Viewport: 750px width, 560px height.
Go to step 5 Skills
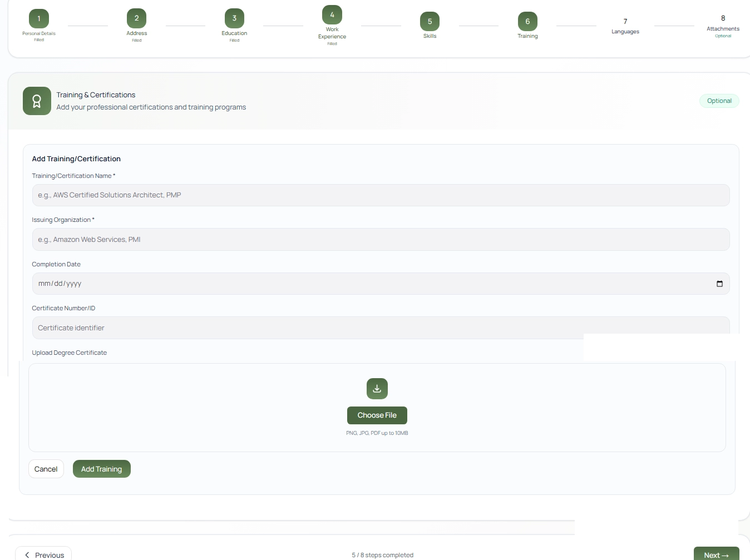(430, 21)
